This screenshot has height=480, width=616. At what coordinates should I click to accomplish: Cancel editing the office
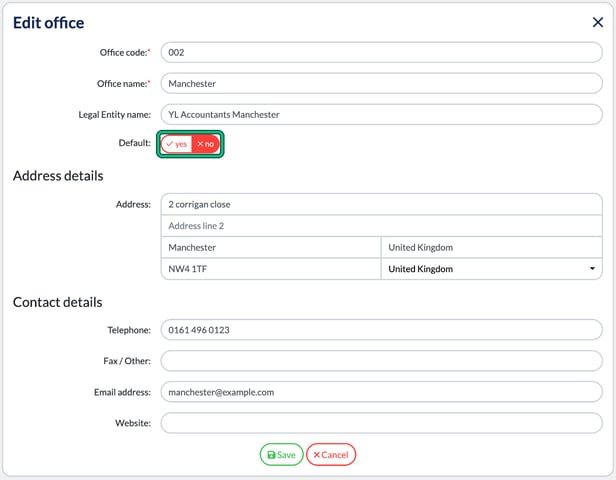(331, 455)
